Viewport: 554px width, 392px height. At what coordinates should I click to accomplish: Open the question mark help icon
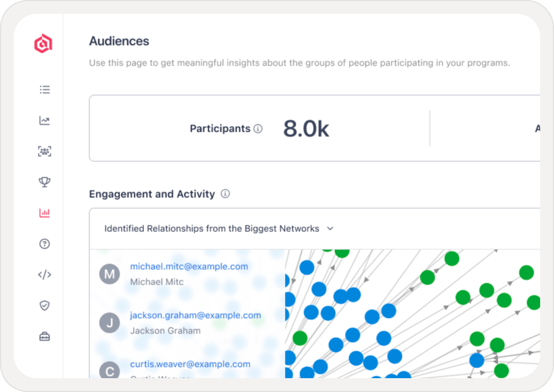(x=44, y=244)
